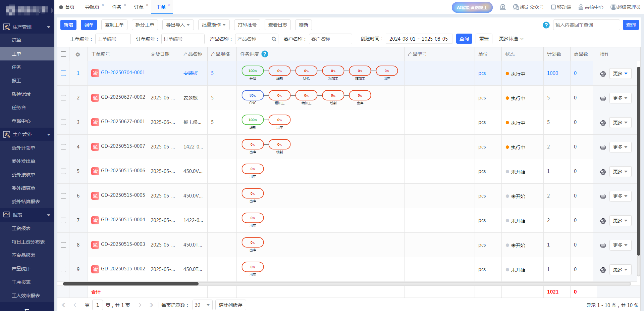Open the 导出导入 dropdown menu
Image resolution: width=644 pixels, height=311 pixels.
point(178,25)
